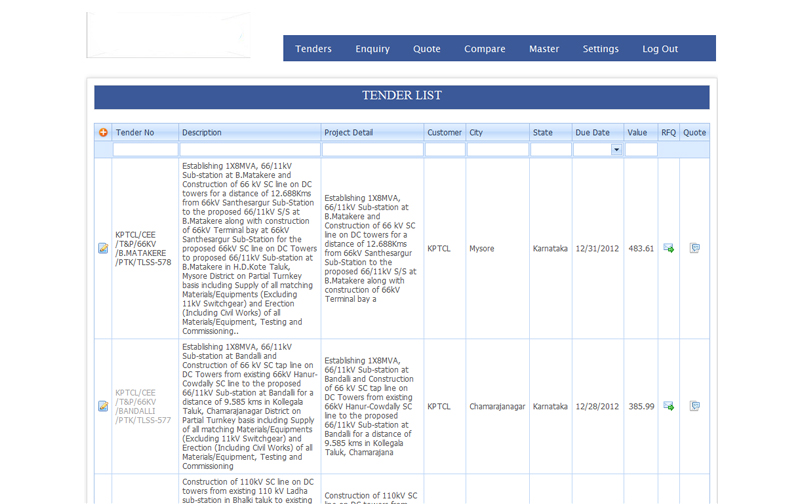Screen dimensions: 800x504
Task: Edit tender TLSS-578 using row icon
Action: pos(103,248)
